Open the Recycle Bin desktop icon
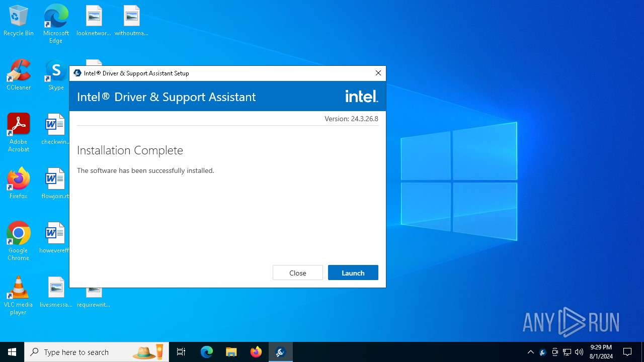Image resolution: width=644 pixels, height=362 pixels. click(19, 21)
